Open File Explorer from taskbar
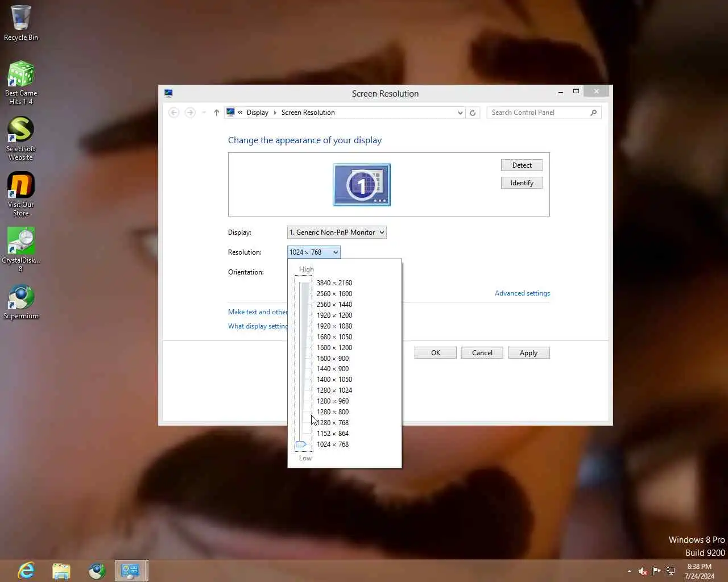This screenshot has height=582, width=728. [x=61, y=571]
